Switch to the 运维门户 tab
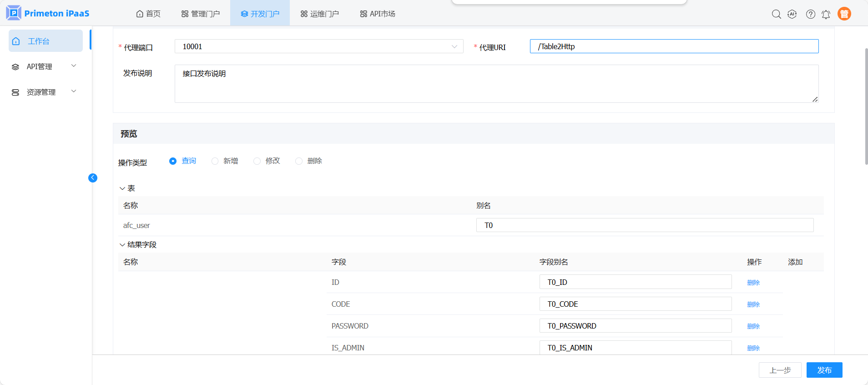 click(x=319, y=14)
